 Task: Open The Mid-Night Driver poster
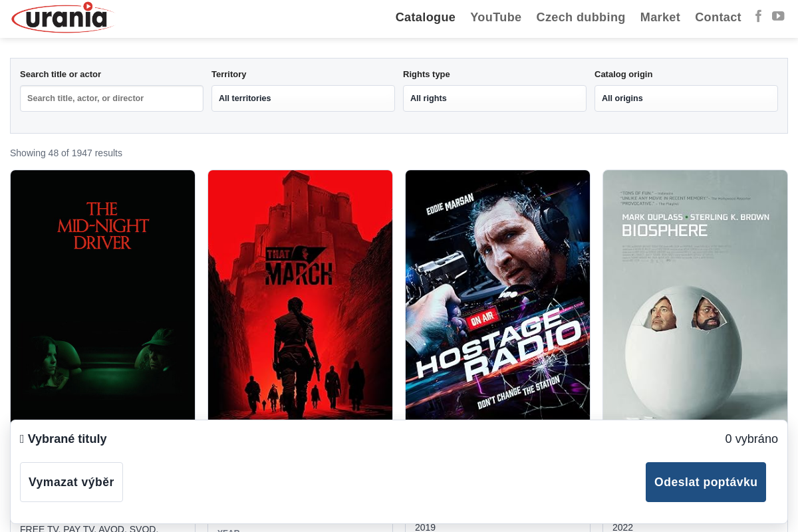click(x=103, y=295)
